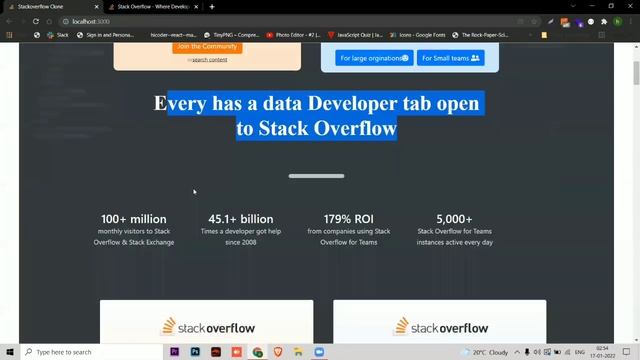Open a new browser tab
The height and width of the screenshot is (360, 640).
coord(212,7)
